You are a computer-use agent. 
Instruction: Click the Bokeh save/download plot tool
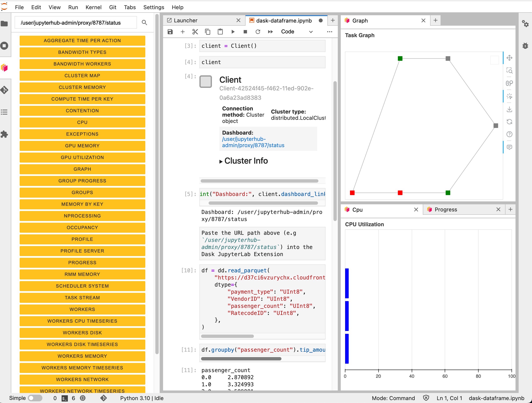(x=509, y=109)
